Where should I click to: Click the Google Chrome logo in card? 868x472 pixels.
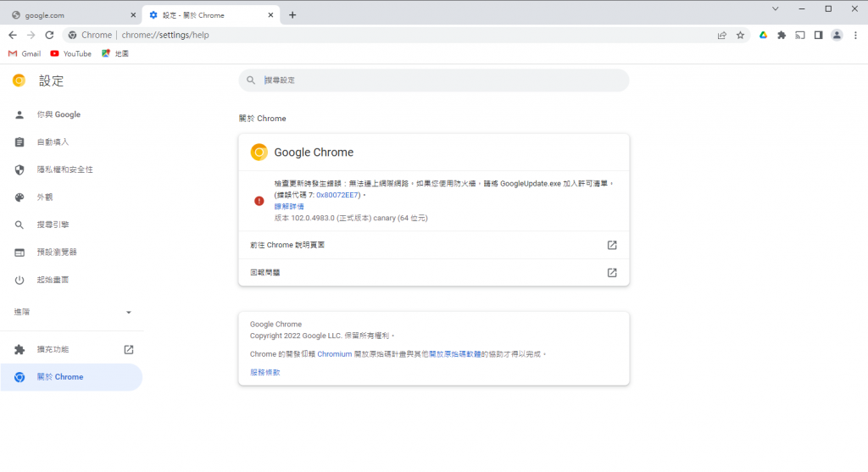[x=259, y=153]
